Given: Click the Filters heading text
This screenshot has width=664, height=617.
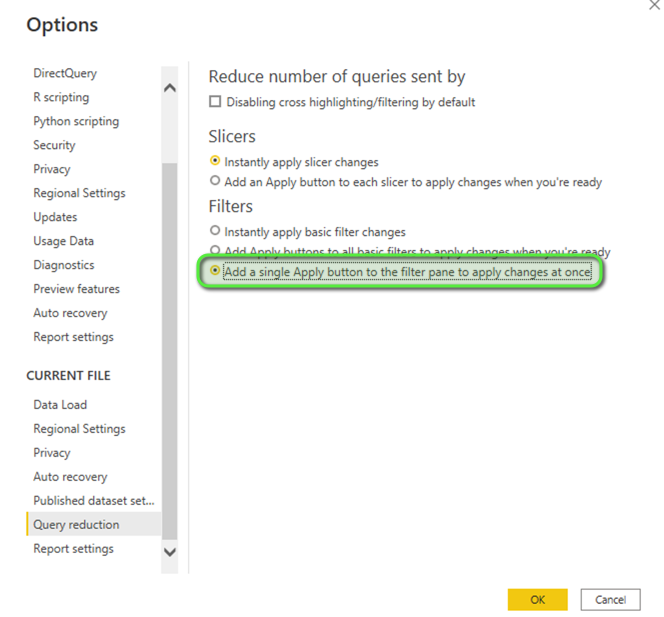Looking at the screenshot, I should (x=230, y=206).
